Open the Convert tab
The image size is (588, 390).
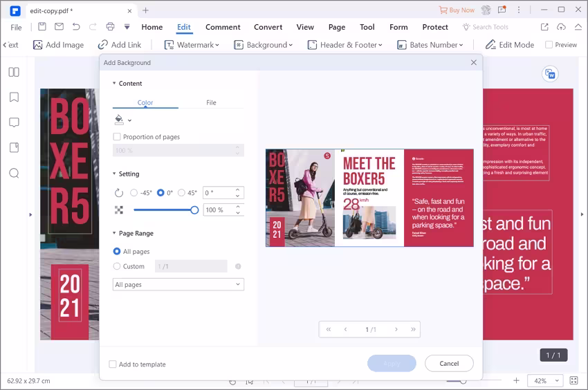click(x=268, y=27)
